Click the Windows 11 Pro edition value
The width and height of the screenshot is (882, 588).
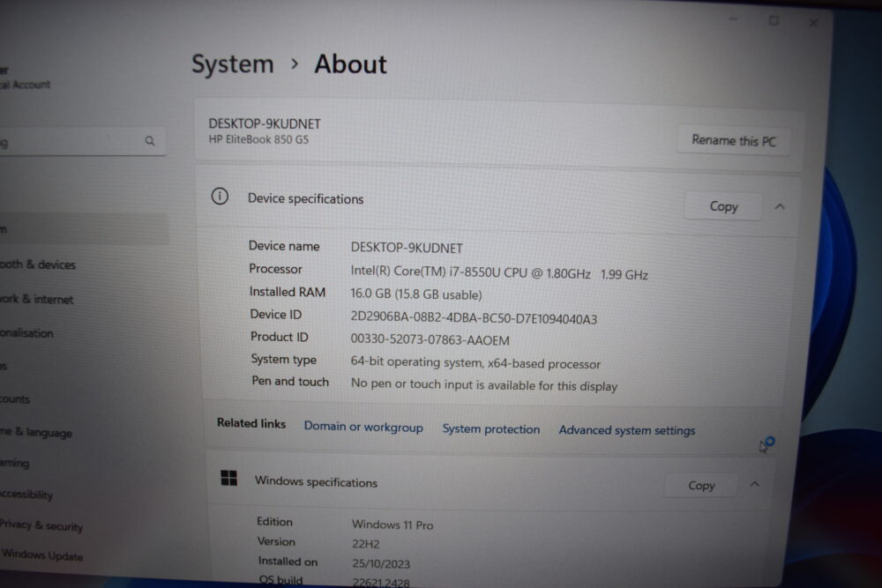(392, 525)
